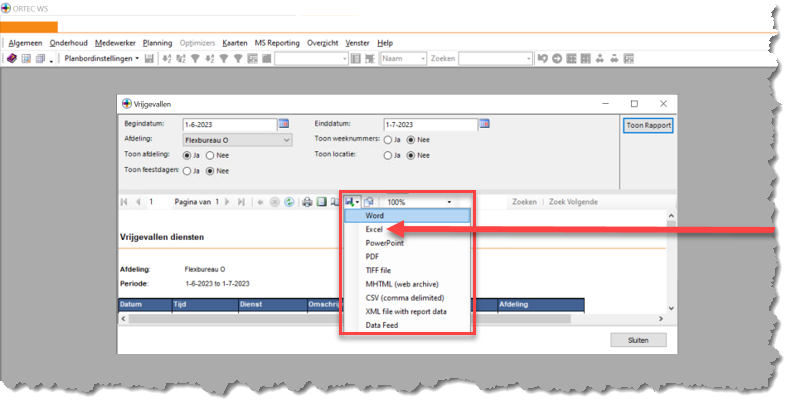Open the Venster menu
Image resolution: width=794 pixels, height=406 pixels.
pos(358,43)
